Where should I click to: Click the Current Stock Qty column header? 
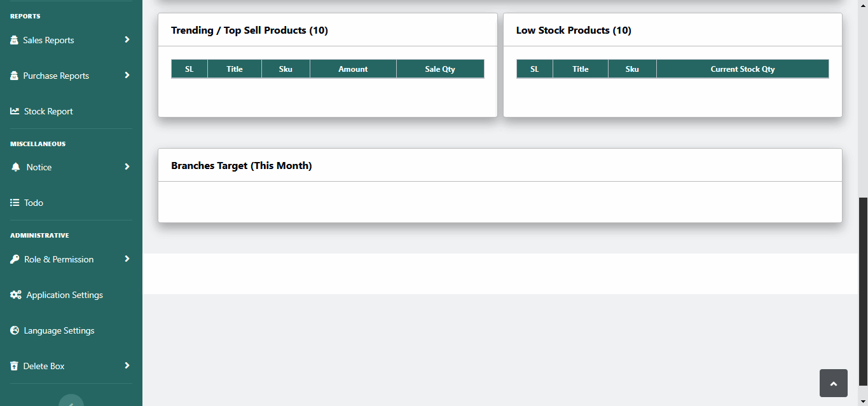(x=743, y=69)
